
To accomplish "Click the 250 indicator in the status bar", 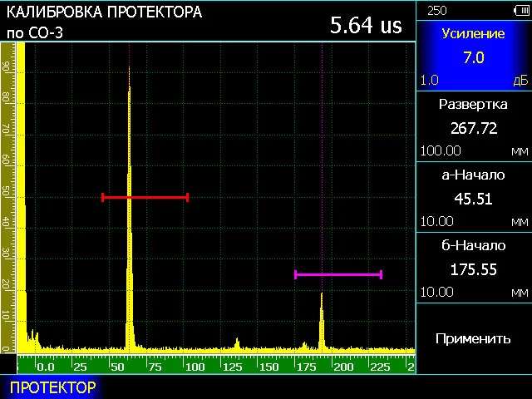I will coord(436,9).
